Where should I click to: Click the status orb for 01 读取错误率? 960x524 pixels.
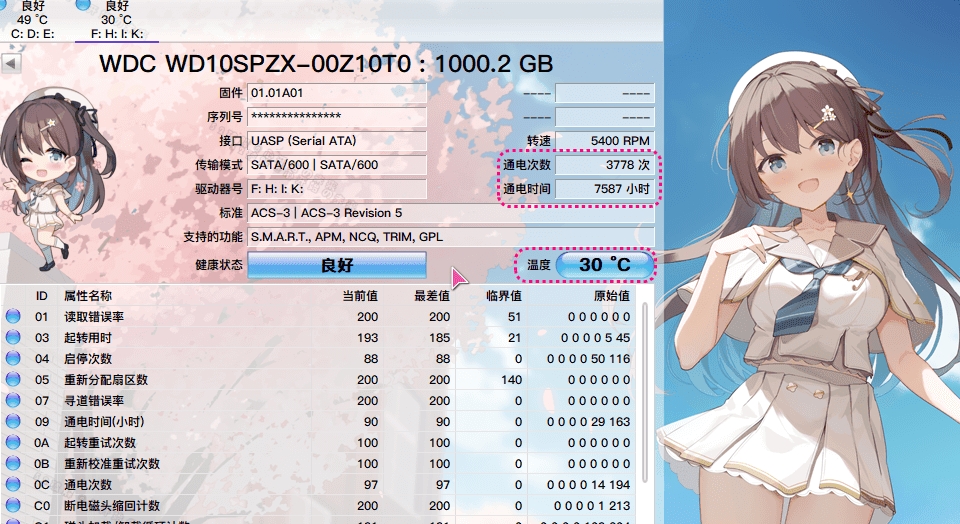point(13,316)
